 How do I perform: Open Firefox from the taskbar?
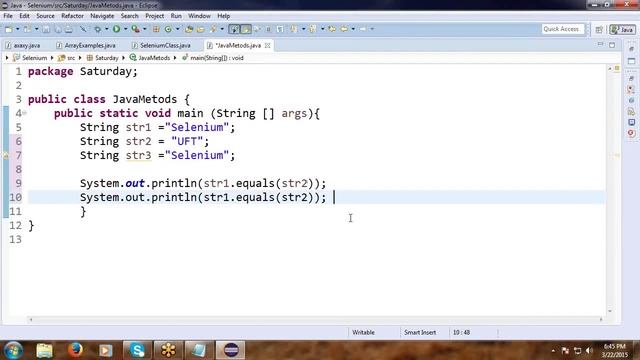pos(75,350)
